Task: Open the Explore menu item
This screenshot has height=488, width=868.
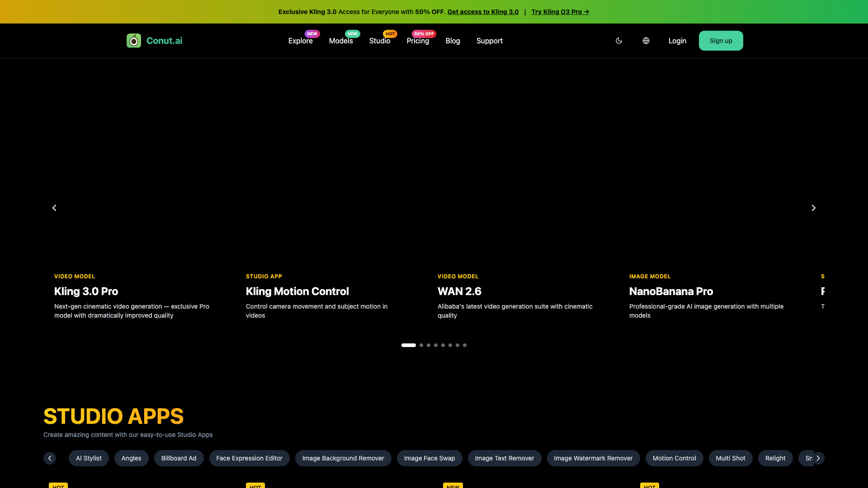Action: pos(300,41)
